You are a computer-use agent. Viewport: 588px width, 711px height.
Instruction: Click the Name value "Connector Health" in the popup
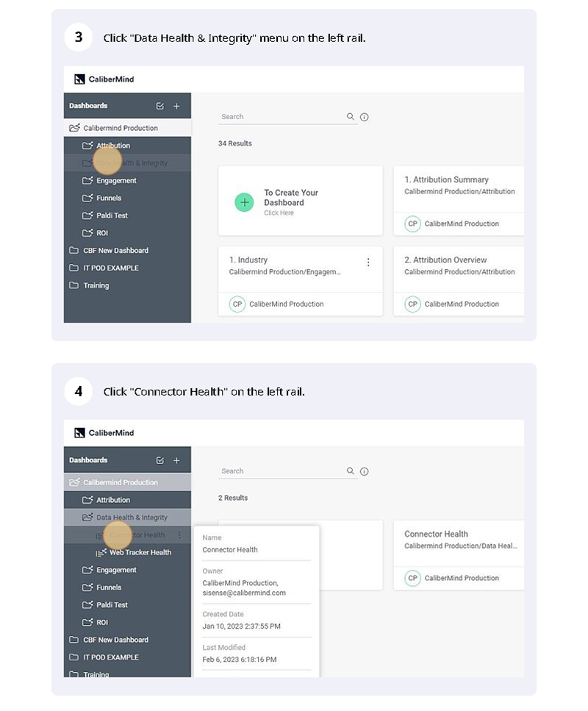pyautogui.click(x=230, y=549)
